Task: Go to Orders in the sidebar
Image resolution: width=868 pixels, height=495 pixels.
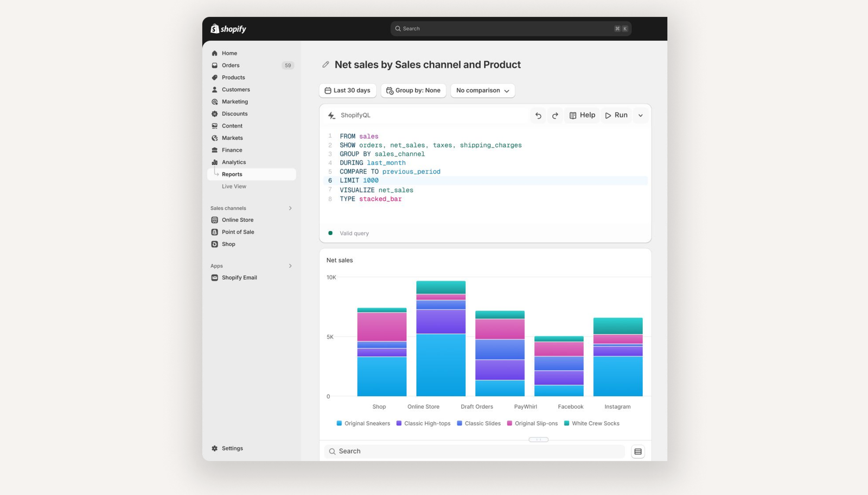Action: [231, 65]
